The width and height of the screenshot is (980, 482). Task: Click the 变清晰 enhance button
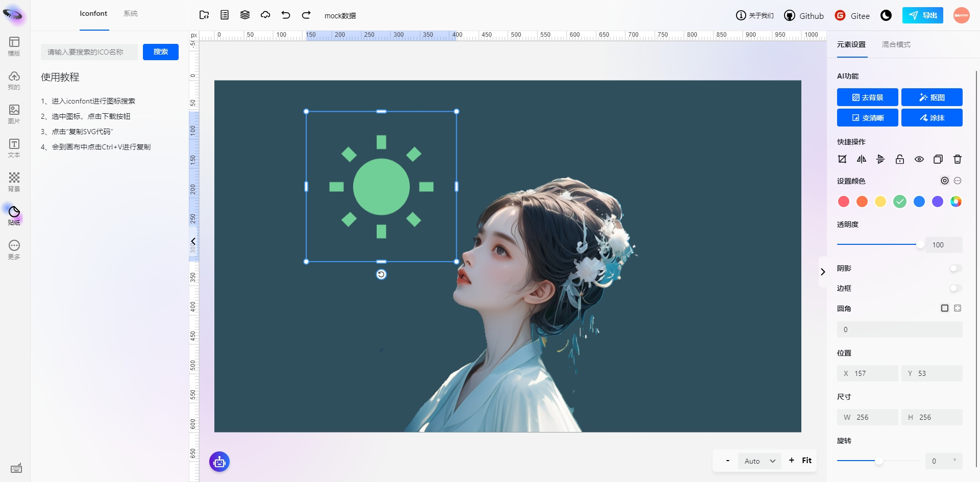[868, 118]
